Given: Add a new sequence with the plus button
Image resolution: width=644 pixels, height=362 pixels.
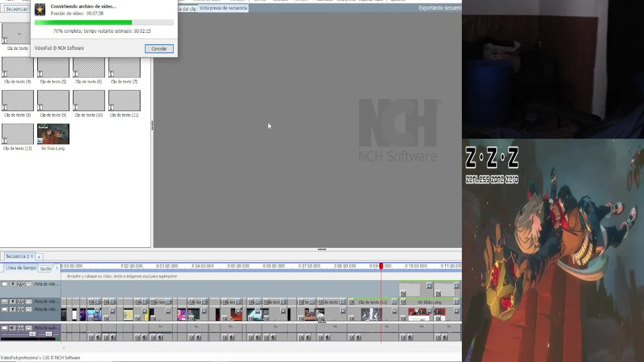Looking at the screenshot, I should tap(39, 257).
